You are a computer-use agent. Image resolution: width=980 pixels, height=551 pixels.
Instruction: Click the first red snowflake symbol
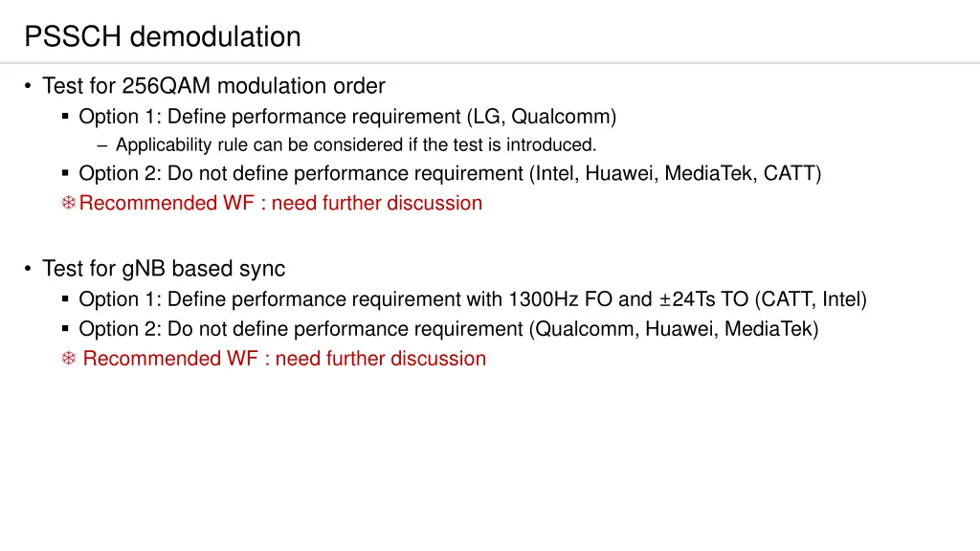(69, 203)
